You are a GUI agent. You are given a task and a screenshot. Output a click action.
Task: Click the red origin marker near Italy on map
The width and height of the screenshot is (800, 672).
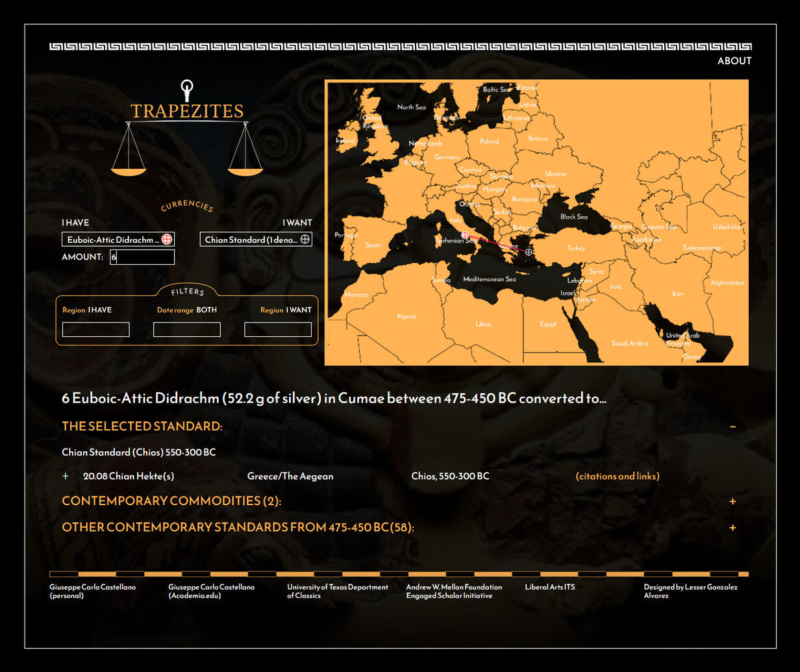click(464, 234)
